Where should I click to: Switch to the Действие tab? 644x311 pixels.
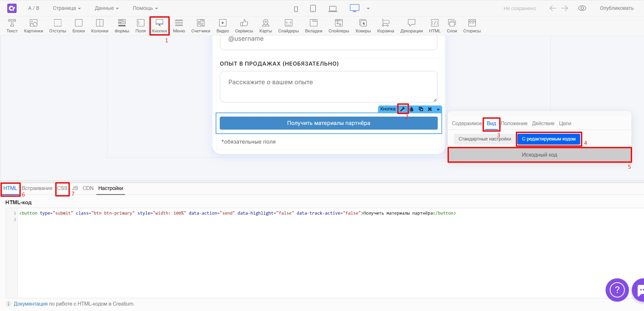click(543, 123)
